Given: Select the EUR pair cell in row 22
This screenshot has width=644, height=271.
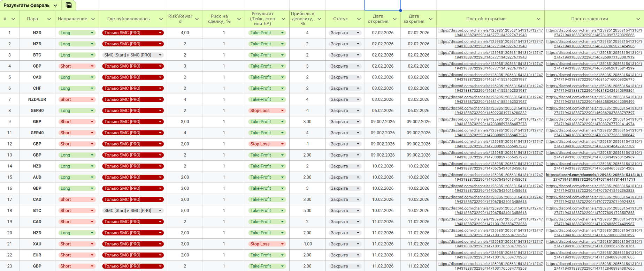Looking at the screenshot, I should 37,255.
